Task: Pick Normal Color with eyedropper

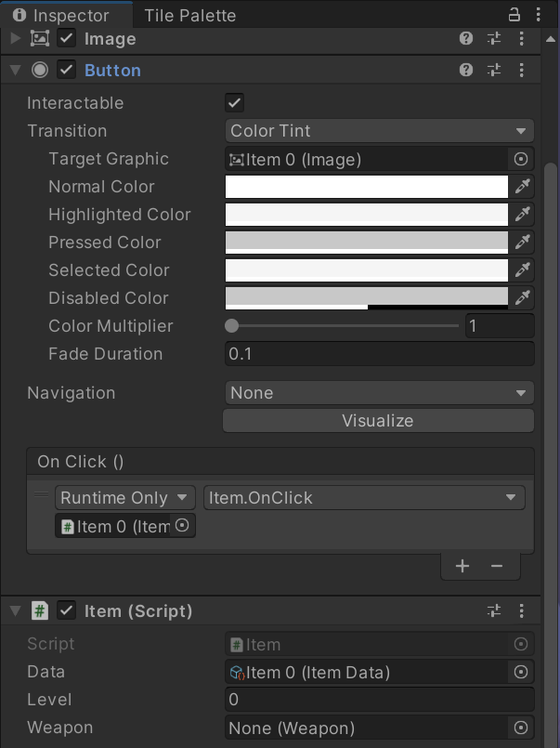Action: click(522, 187)
